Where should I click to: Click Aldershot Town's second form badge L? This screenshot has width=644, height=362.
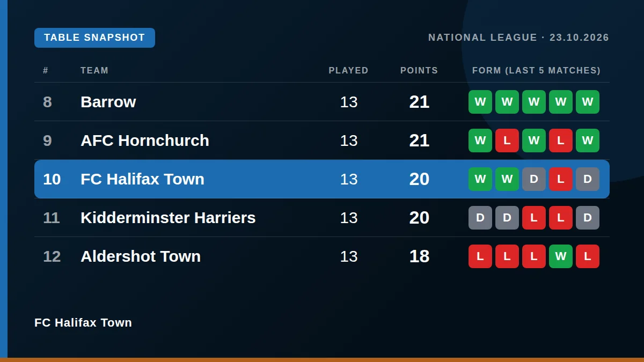click(507, 256)
